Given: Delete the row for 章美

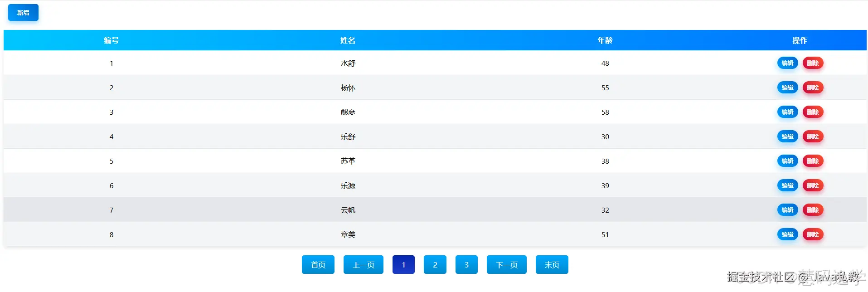Looking at the screenshot, I should 813,234.
